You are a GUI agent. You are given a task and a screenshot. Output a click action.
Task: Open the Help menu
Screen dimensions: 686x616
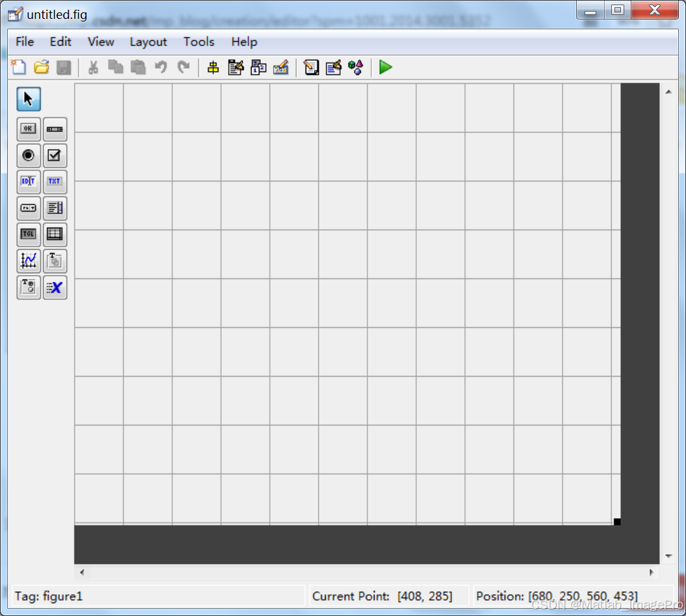pyautogui.click(x=244, y=42)
